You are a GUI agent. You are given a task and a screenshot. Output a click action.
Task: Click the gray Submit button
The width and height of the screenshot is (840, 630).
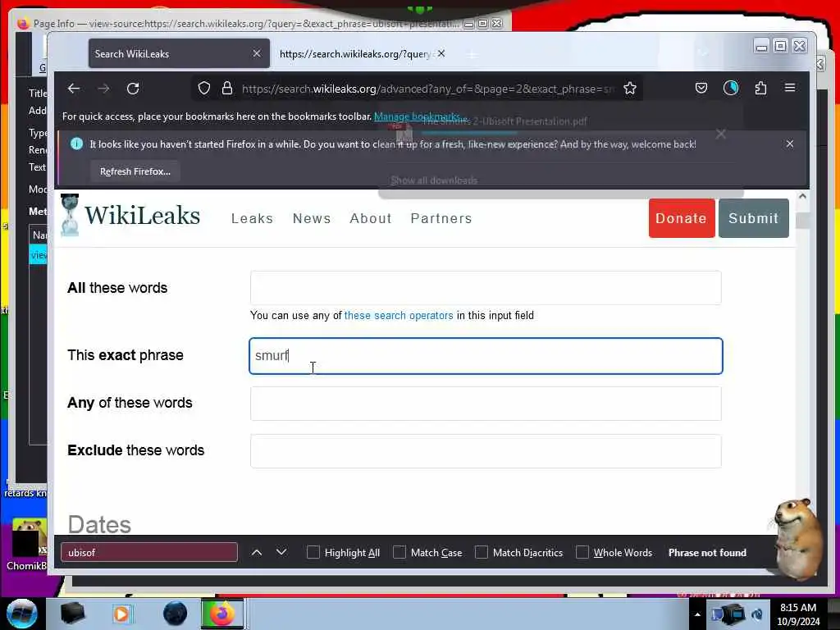click(x=753, y=218)
